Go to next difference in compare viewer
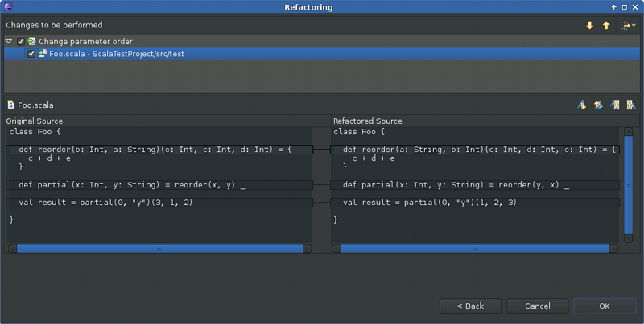The width and height of the screenshot is (644, 324). [581, 105]
